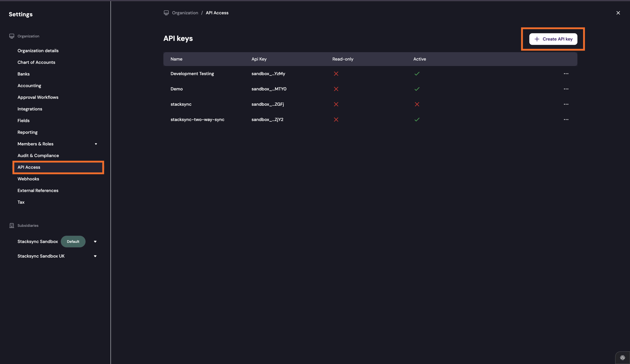
Task: Click the green active checkmark for Demo
Action: [x=417, y=89]
